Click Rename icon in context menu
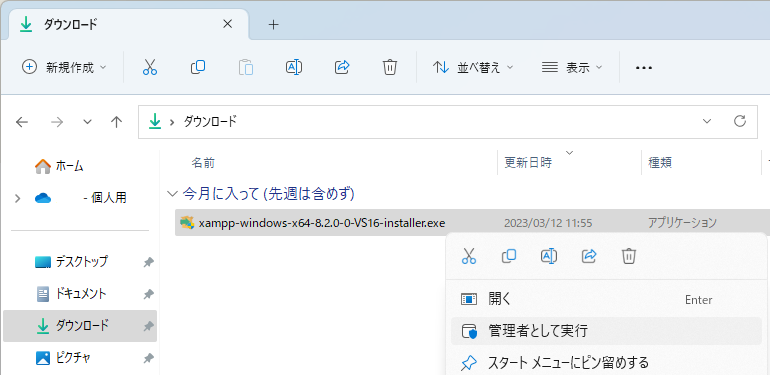The image size is (770, 375). coord(549,256)
